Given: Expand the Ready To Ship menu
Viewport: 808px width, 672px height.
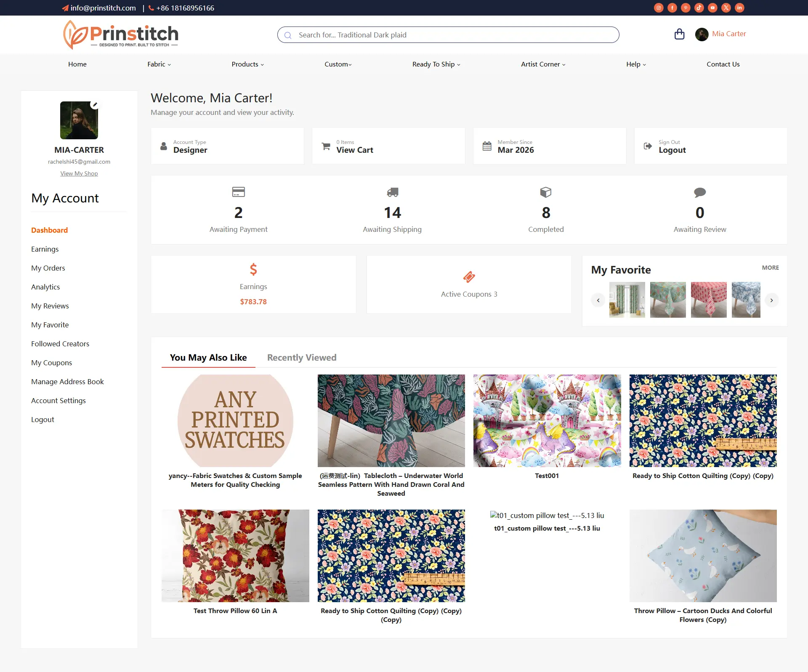Looking at the screenshot, I should pyautogui.click(x=436, y=64).
